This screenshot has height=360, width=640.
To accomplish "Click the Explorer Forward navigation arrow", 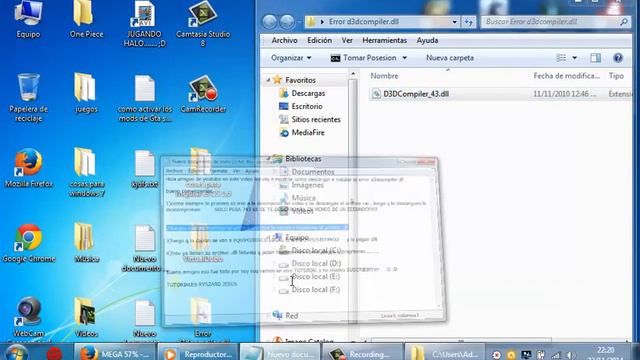I will click(x=287, y=22).
